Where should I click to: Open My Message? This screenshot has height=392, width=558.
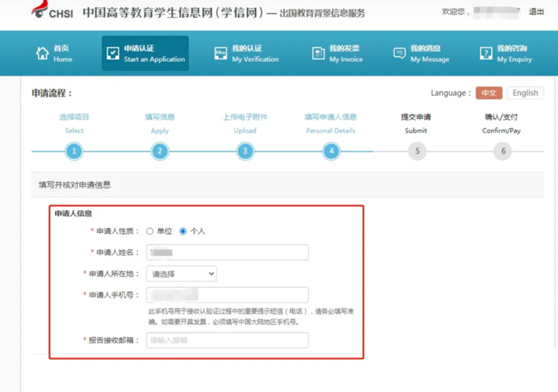[422, 53]
